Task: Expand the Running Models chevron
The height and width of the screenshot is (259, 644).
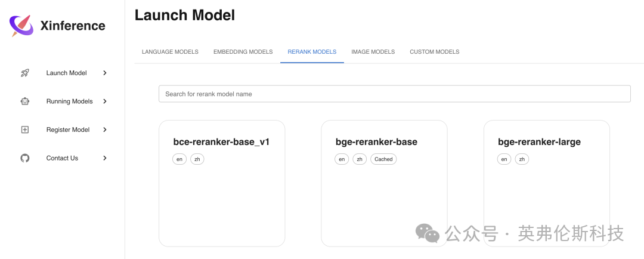Action: (105, 101)
